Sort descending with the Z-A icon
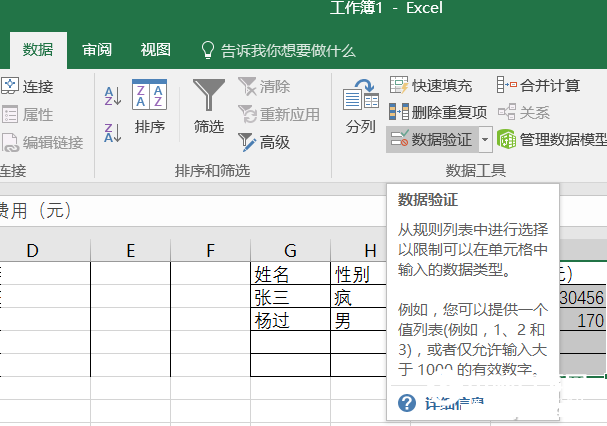The height and width of the screenshot is (426, 607). tap(113, 130)
